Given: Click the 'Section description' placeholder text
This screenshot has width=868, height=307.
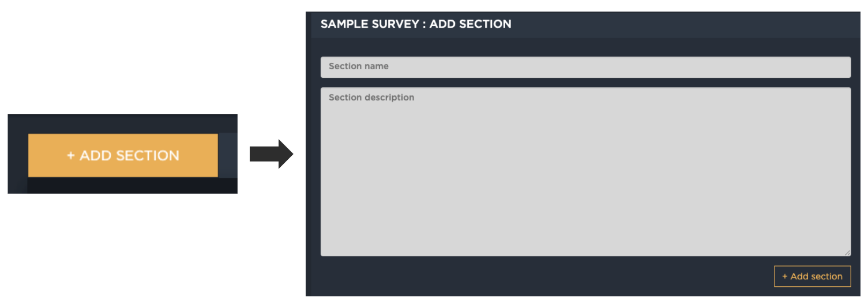Looking at the screenshot, I should coord(371,98).
